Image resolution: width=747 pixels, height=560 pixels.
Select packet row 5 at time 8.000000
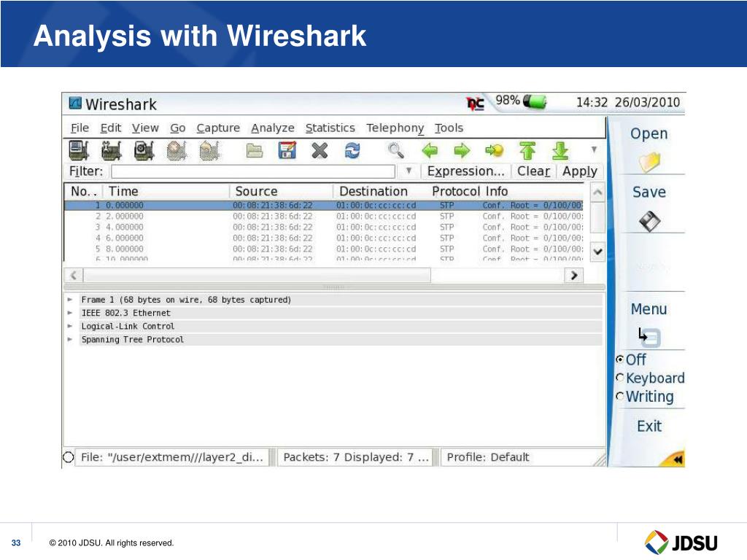click(x=323, y=249)
